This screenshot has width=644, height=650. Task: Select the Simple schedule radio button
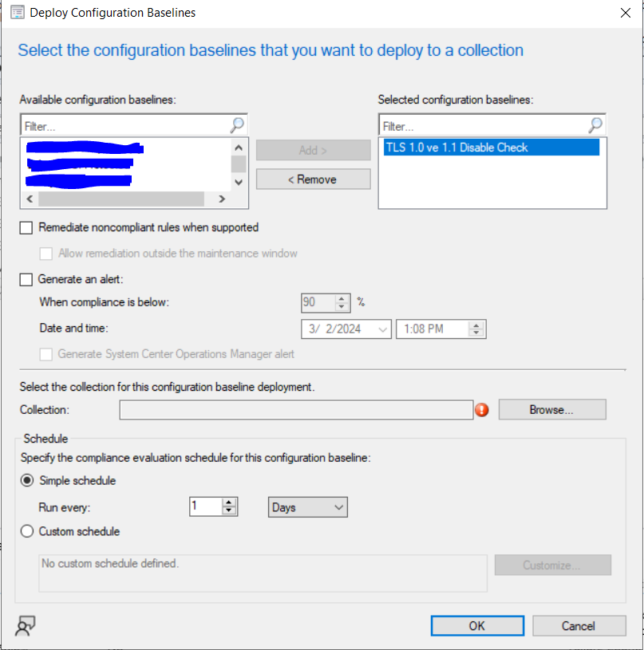pyautogui.click(x=27, y=481)
